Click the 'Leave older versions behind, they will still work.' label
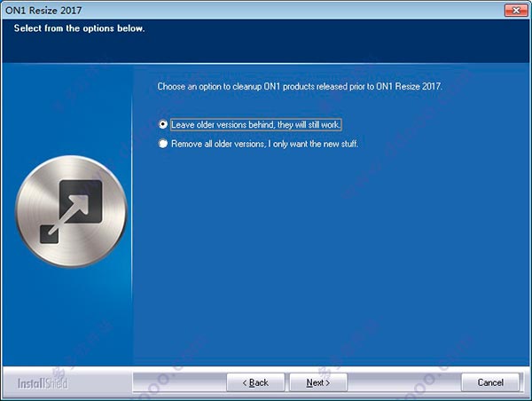Image resolution: width=532 pixels, height=401 pixels. (x=256, y=124)
